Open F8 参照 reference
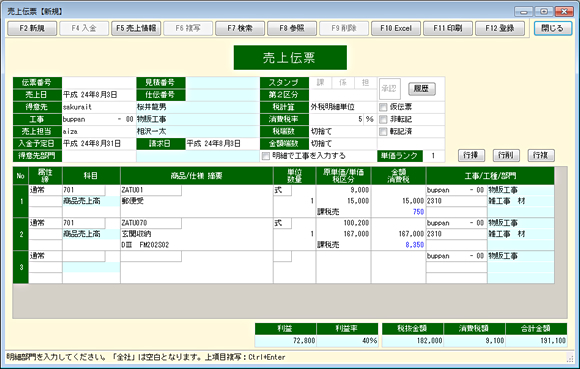This screenshot has width=580, height=369. point(292,28)
